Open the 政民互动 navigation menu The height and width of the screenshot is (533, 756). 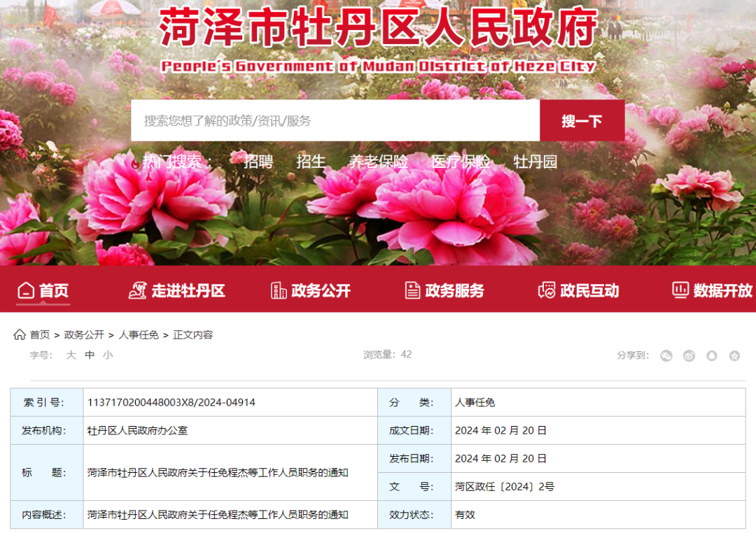[x=578, y=290]
